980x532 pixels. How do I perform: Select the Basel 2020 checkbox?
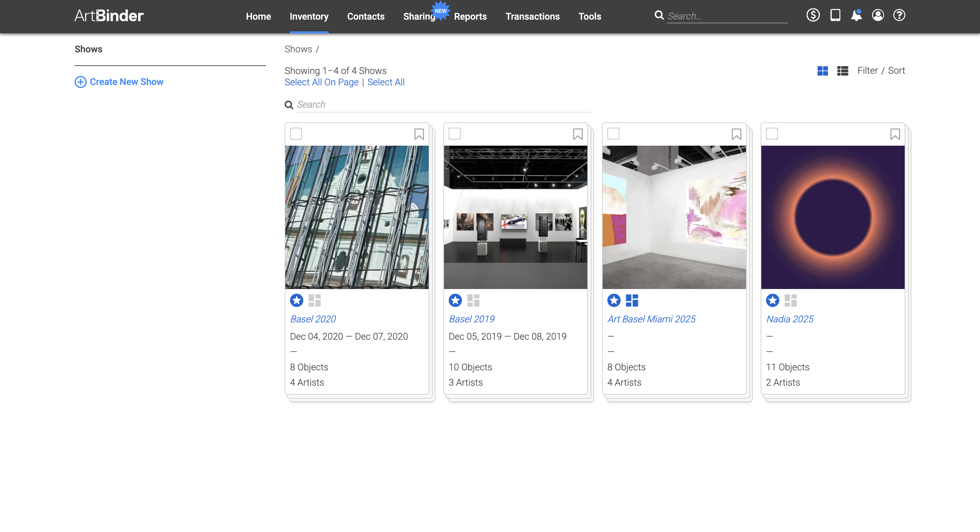(x=296, y=134)
